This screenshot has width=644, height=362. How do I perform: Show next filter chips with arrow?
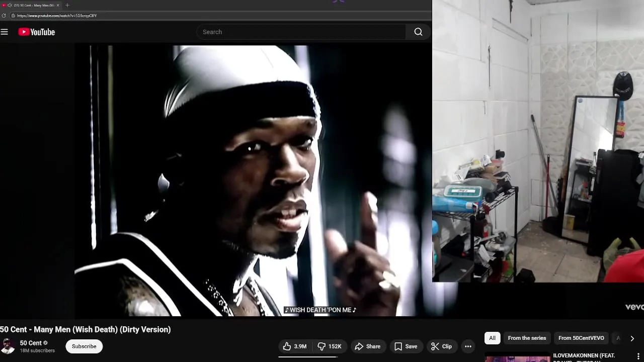coord(632,338)
